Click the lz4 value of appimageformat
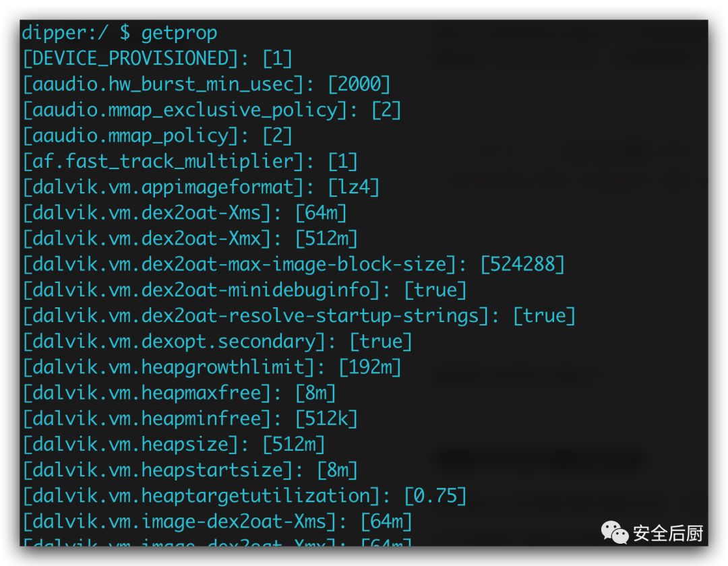Screen dimensions: 728x566 click(353, 187)
